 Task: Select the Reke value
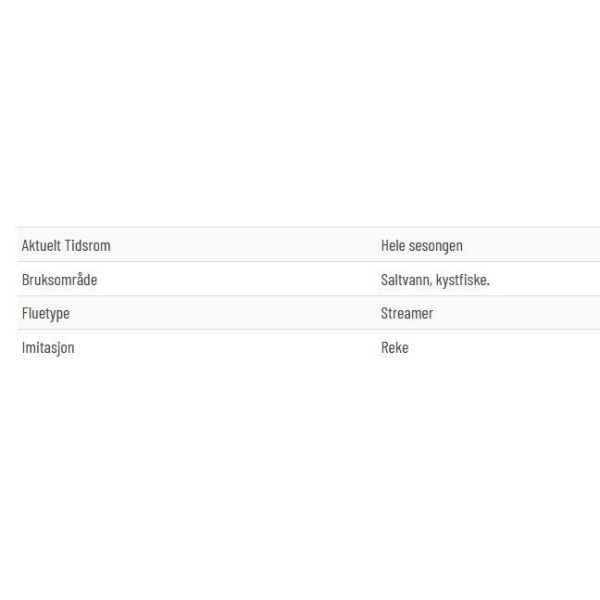click(x=395, y=347)
